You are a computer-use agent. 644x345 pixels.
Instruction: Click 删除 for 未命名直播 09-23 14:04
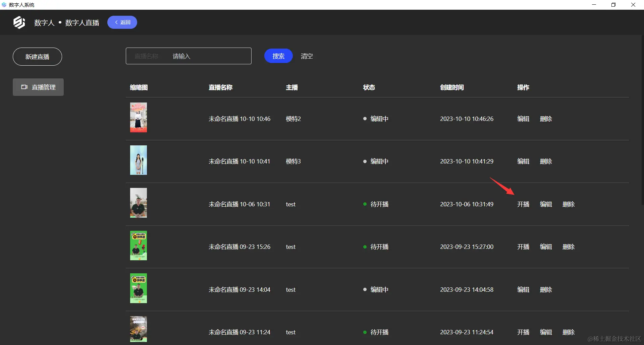click(546, 289)
